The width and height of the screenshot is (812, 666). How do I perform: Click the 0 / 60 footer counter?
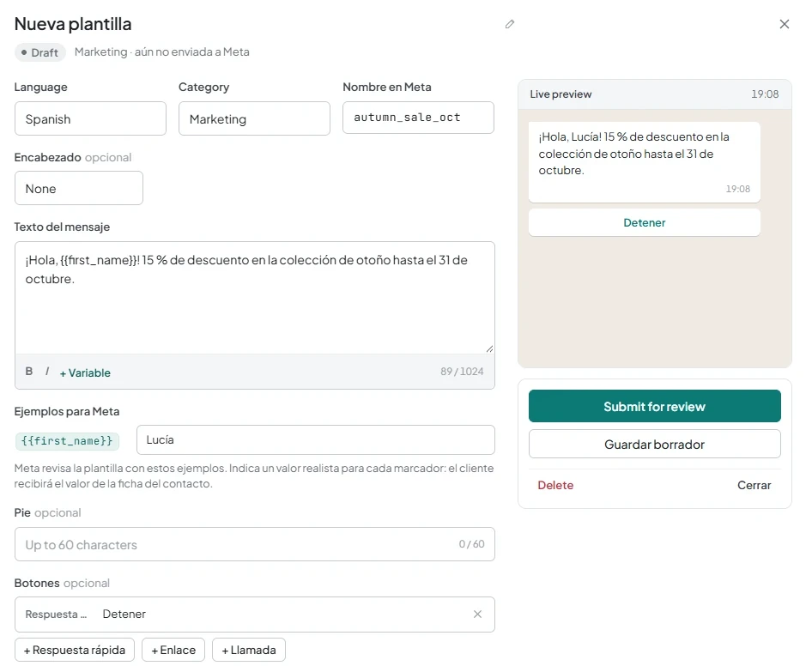[x=471, y=544]
